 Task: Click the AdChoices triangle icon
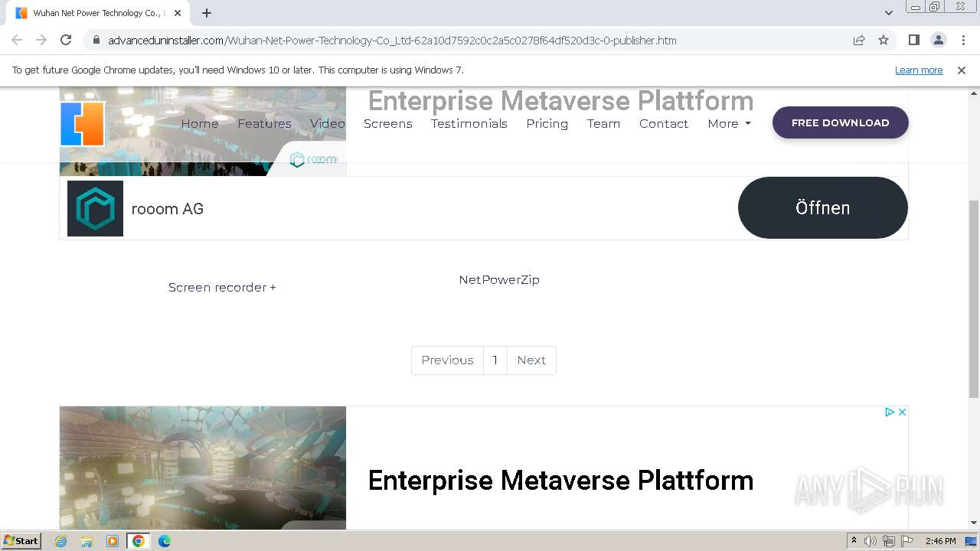[x=890, y=412]
